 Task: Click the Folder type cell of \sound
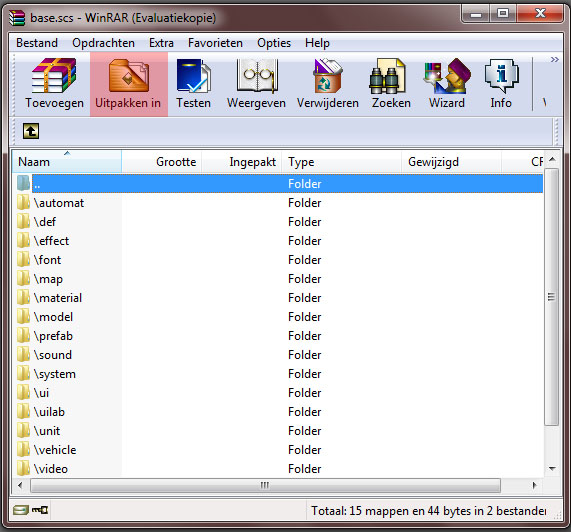point(305,355)
